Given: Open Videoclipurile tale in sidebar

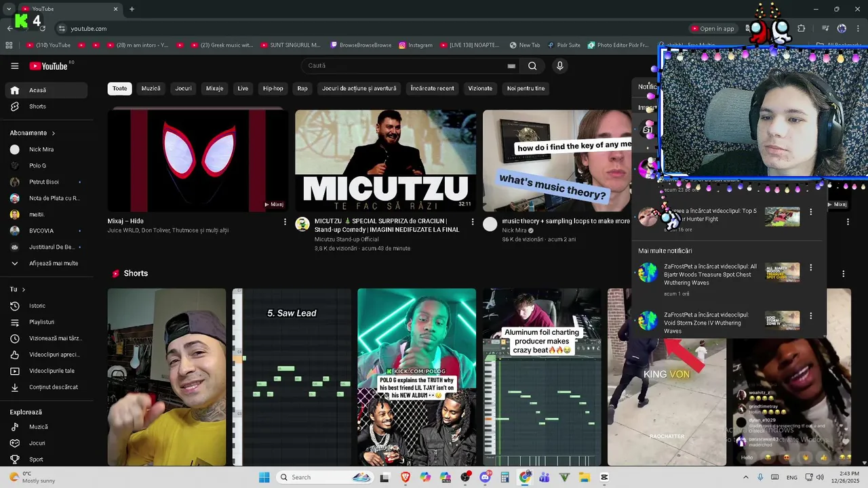Looking at the screenshot, I should (x=47, y=371).
